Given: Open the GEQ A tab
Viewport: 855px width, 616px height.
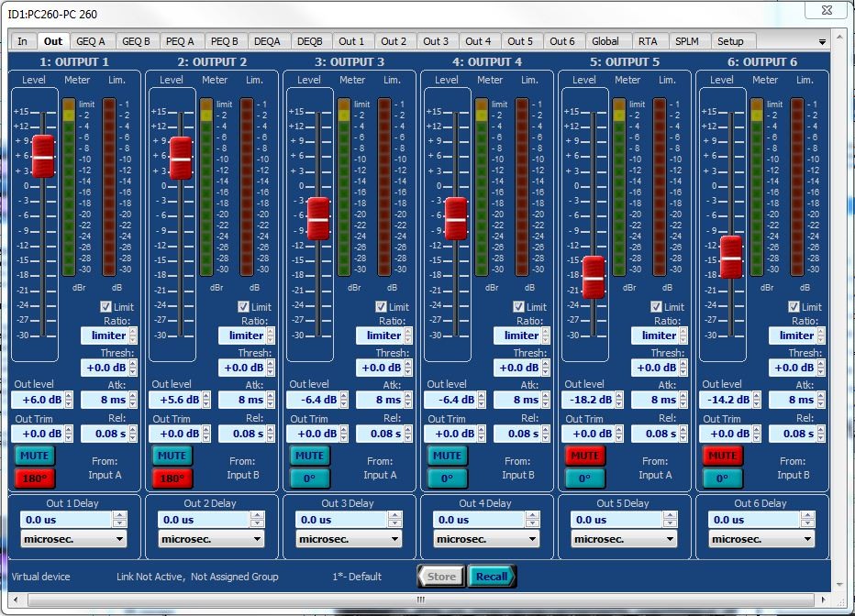Looking at the screenshot, I should 91,41.
